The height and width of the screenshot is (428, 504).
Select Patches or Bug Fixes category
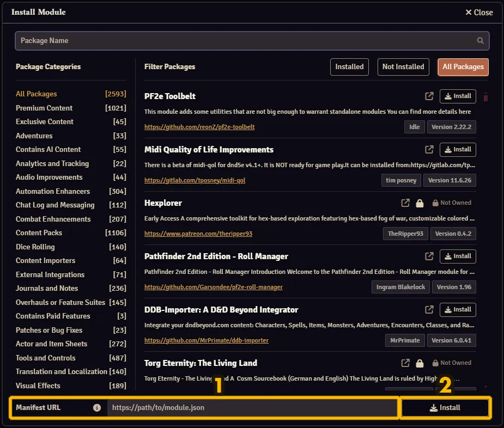click(x=71, y=330)
